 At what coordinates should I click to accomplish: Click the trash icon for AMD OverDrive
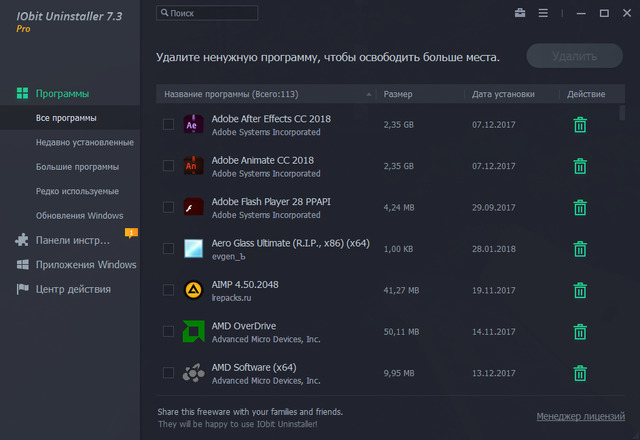coord(579,332)
